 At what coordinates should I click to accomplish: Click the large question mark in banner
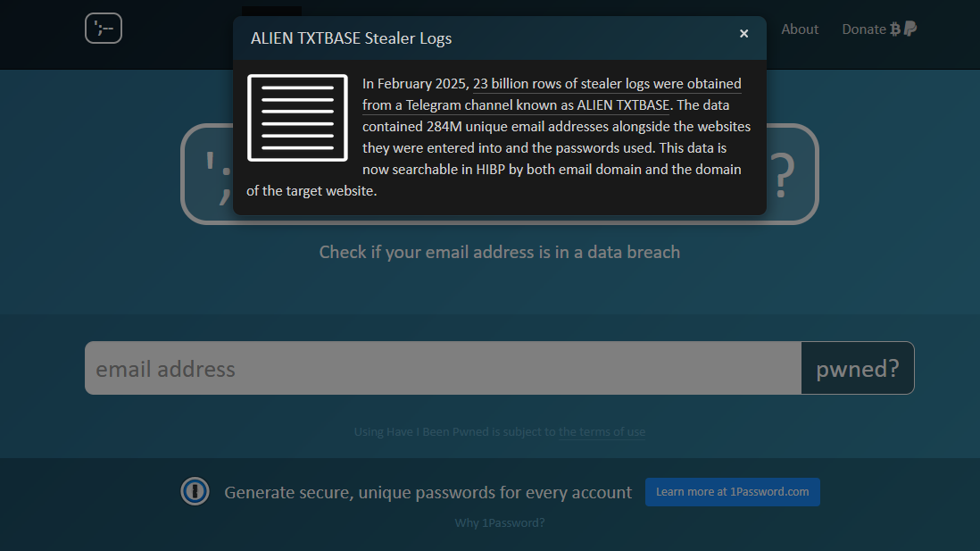783,177
